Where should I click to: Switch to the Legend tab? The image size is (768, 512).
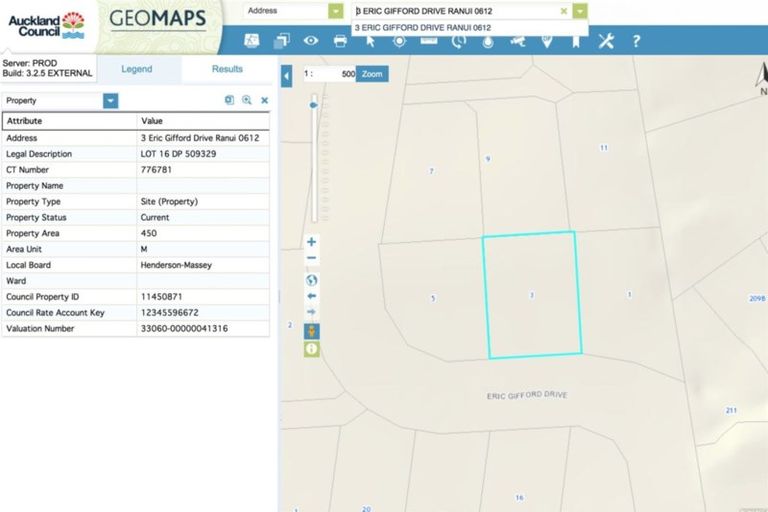[x=137, y=69]
